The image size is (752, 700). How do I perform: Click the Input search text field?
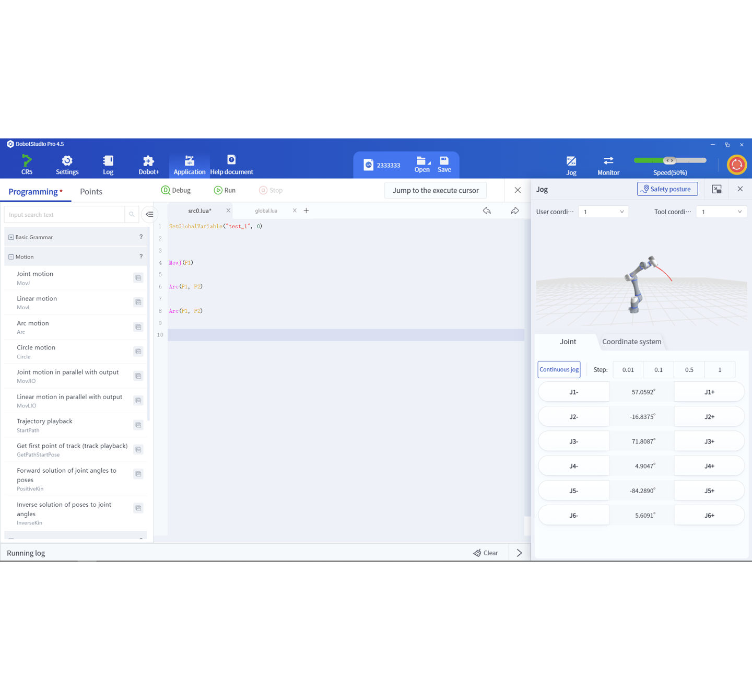pos(64,215)
